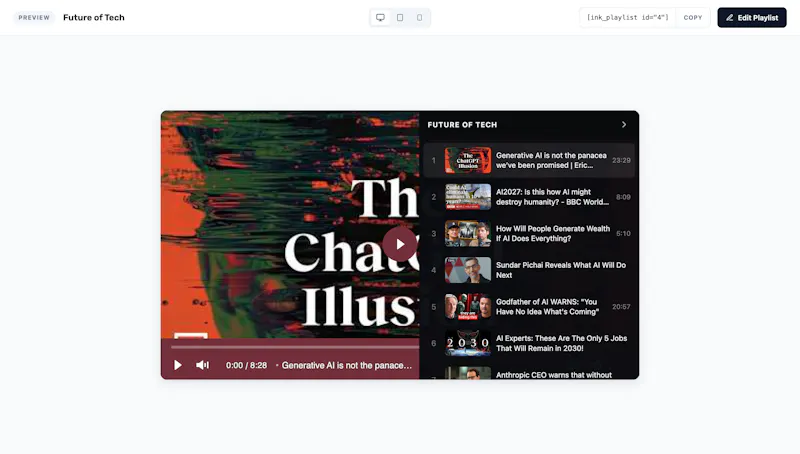Click the video progress bar

295,347
